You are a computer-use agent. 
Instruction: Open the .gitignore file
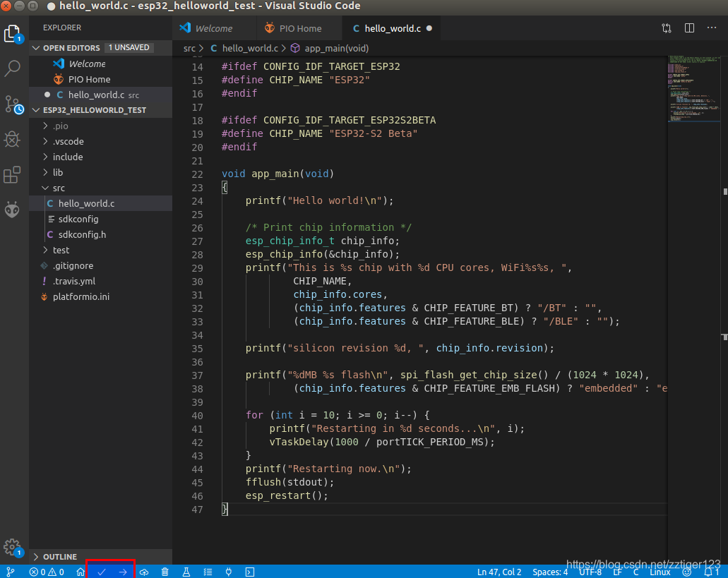tap(100, 265)
